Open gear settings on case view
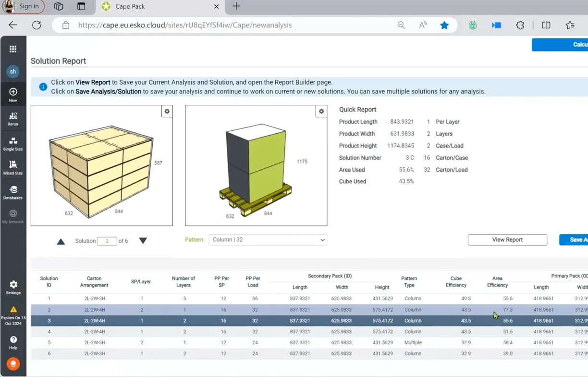This screenshot has height=377, width=588. (x=167, y=112)
